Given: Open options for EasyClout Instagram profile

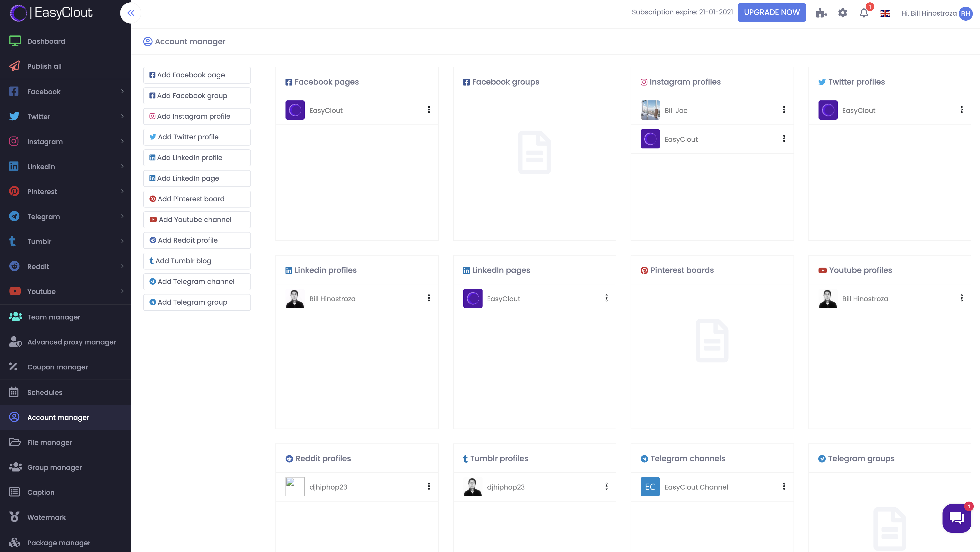Looking at the screenshot, I should pyautogui.click(x=784, y=138).
